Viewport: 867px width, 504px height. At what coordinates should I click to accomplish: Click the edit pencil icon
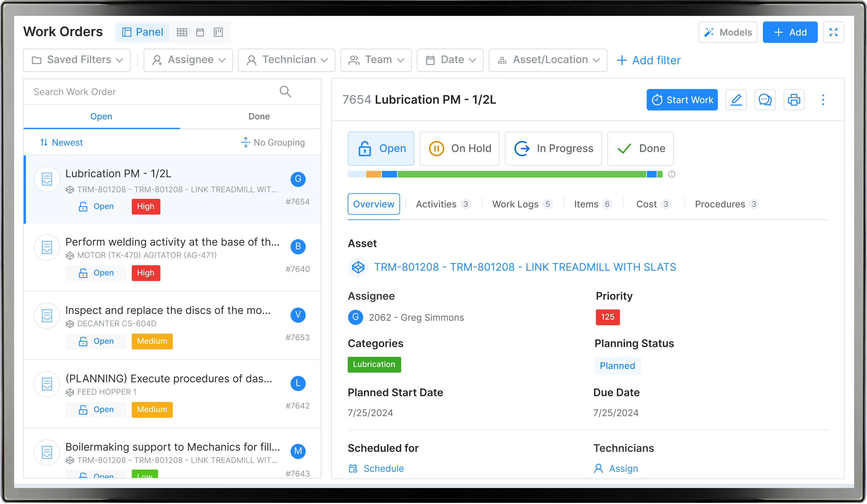[736, 100]
